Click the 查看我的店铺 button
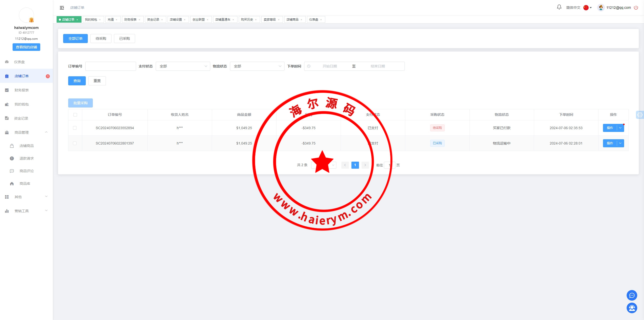Screen dimensions: 644x320 pyautogui.click(x=26, y=47)
